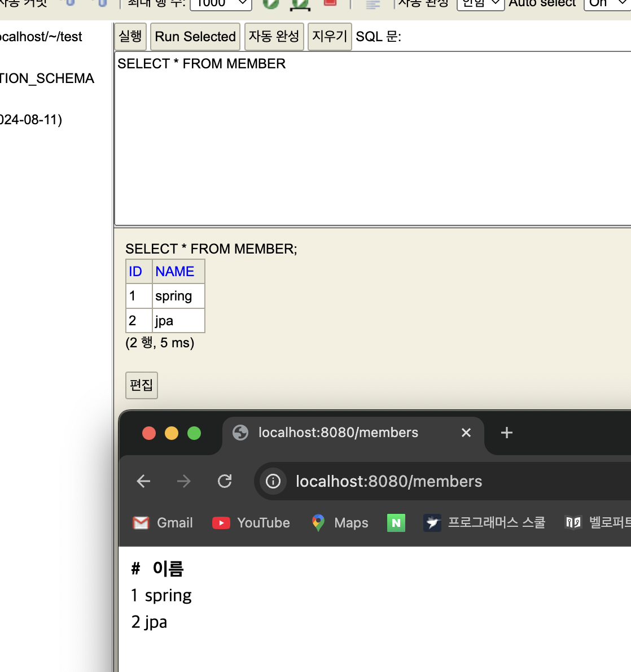Open the 프로그래머스 스쿨 bookmark
The width and height of the screenshot is (631, 672).
point(484,523)
